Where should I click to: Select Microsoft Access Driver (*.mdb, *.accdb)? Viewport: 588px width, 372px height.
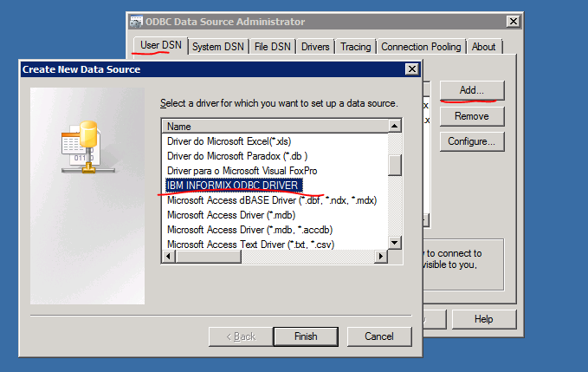coord(249,230)
